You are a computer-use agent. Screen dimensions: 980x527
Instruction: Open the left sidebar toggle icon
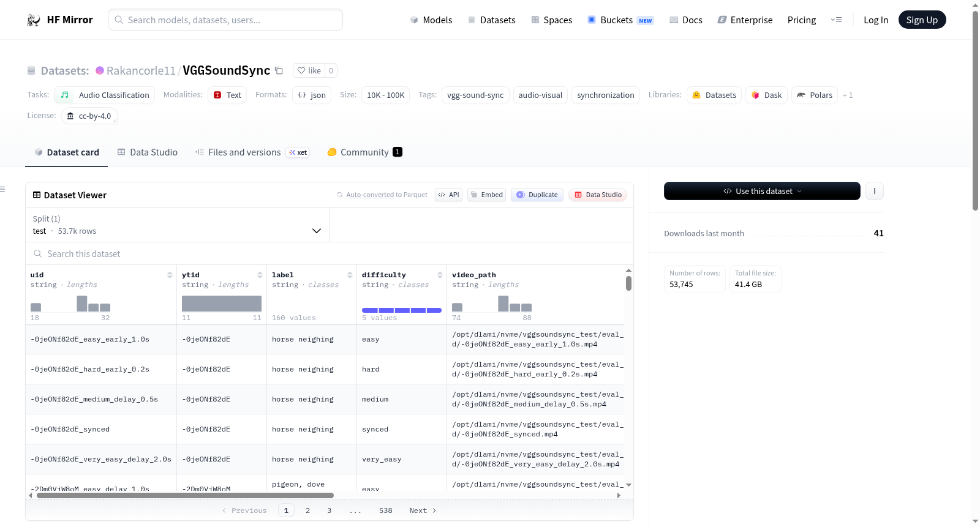click(x=3, y=189)
